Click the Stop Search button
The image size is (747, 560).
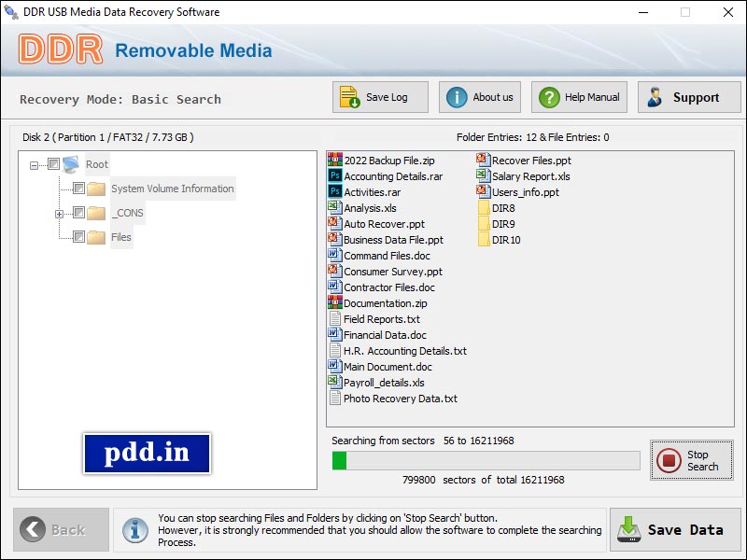(x=691, y=459)
